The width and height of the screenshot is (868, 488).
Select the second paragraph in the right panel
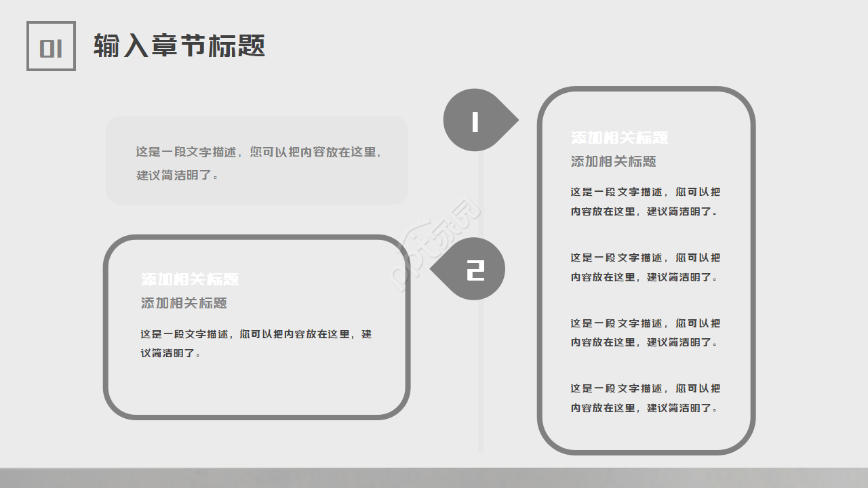tap(644, 267)
